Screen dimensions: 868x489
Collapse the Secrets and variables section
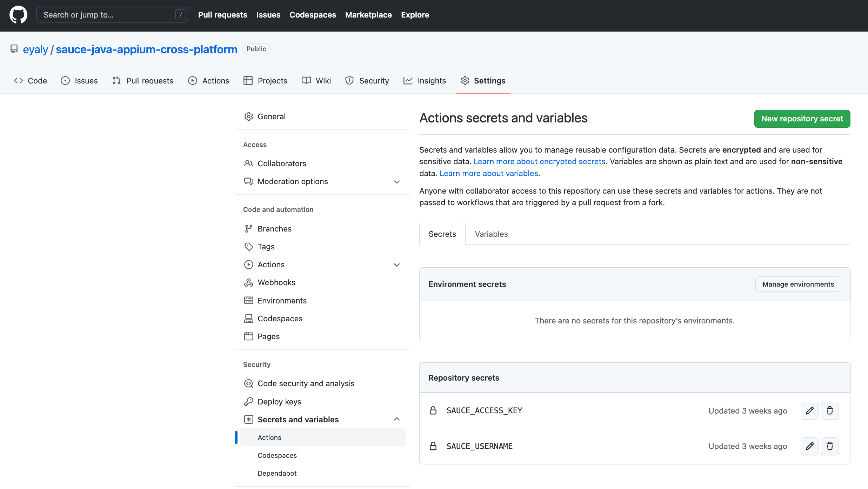tap(396, 419)
